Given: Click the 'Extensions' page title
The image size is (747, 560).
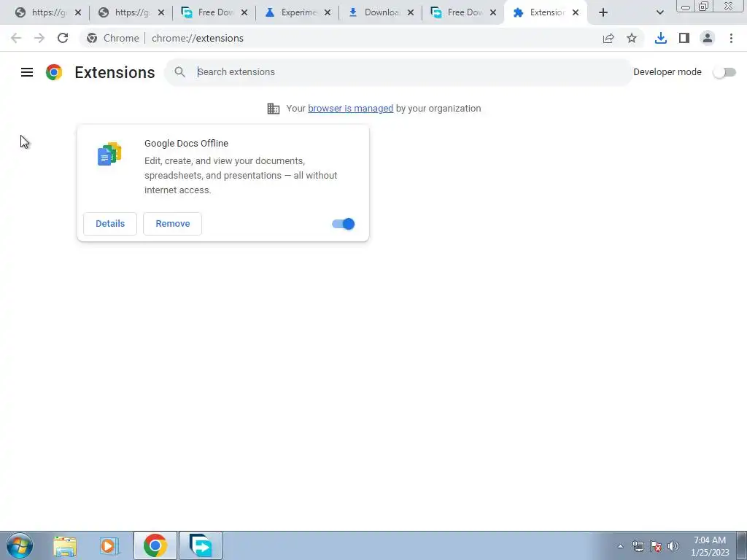Looking at the screenshot, I should 115,72.
